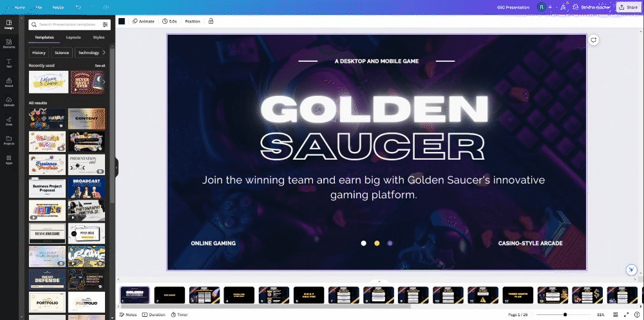Set slide timing 5.0s
644x320 pixels.
click(169, 21)
